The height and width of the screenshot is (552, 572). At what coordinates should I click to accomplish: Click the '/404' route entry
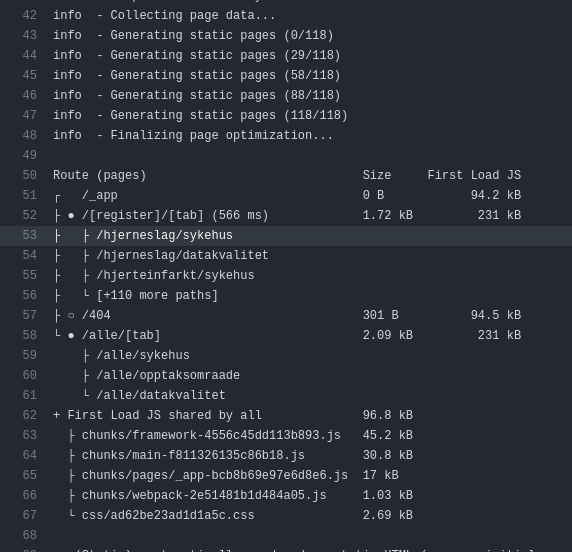pyautogui.click(x=96, y=315)
